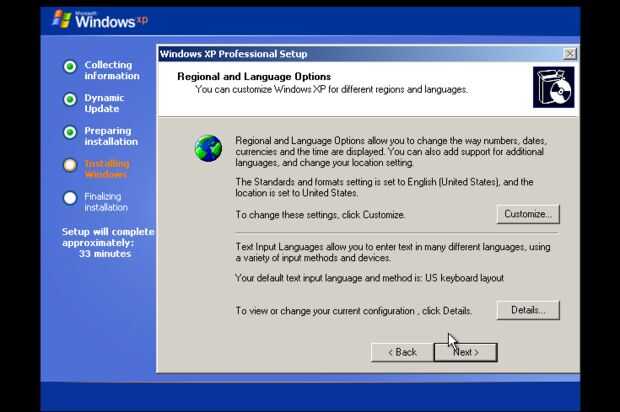Click the Finalizing installation step indicator
Viewport: 620px width, 412px height.
[x=70, y=198]
